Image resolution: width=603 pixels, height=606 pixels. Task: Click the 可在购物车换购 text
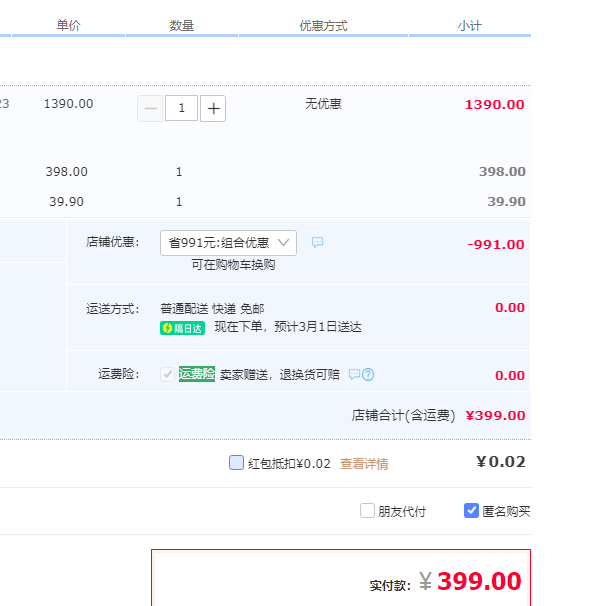(233, 265)
